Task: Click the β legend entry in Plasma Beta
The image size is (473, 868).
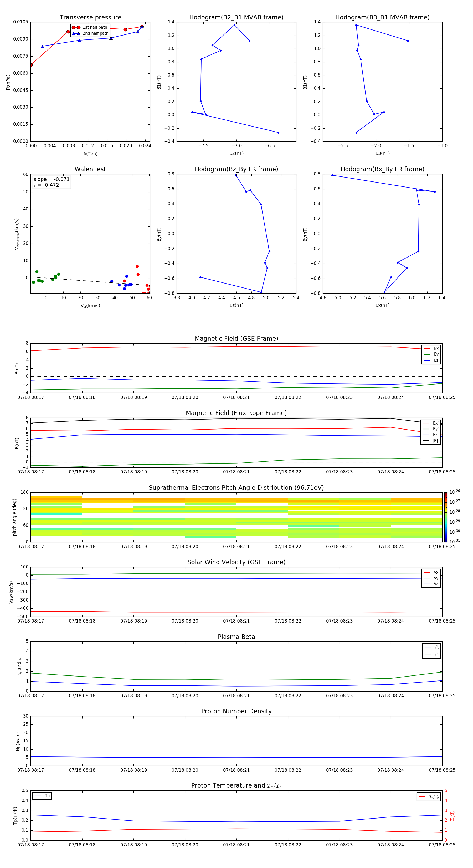Action: click(x=431, y=654)
